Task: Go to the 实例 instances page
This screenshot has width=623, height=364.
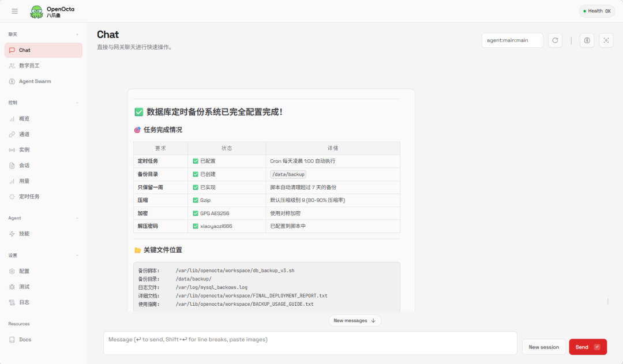Action: (x=43, y=149)
